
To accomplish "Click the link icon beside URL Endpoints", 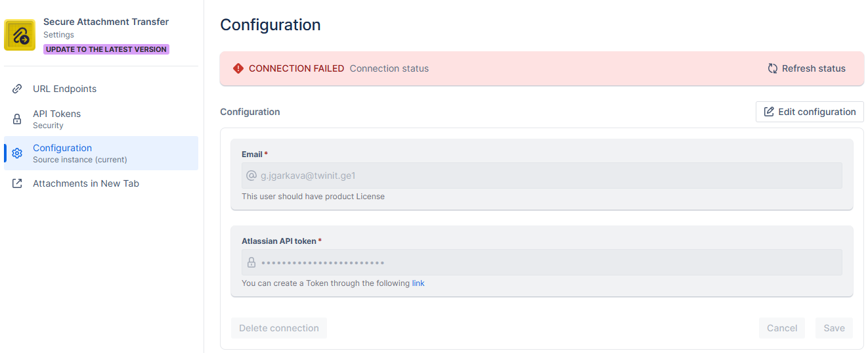I will click(18, 89).
